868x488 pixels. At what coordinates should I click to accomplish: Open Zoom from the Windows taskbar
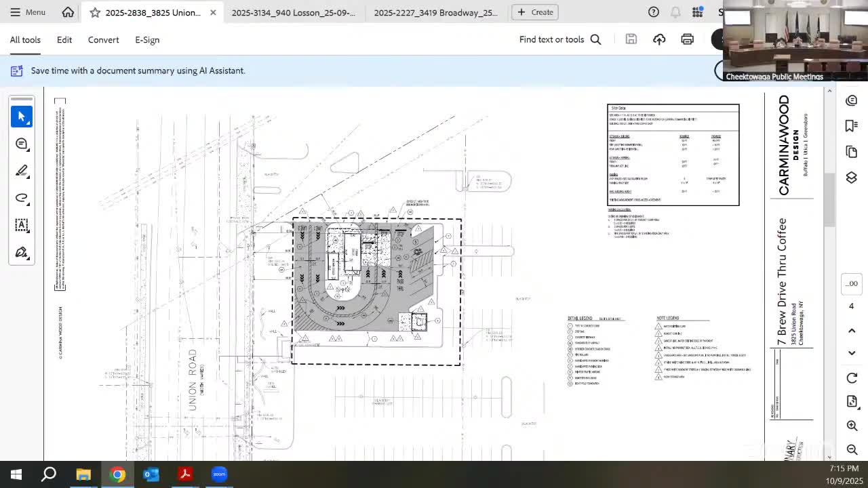click(x=219, y=474)
